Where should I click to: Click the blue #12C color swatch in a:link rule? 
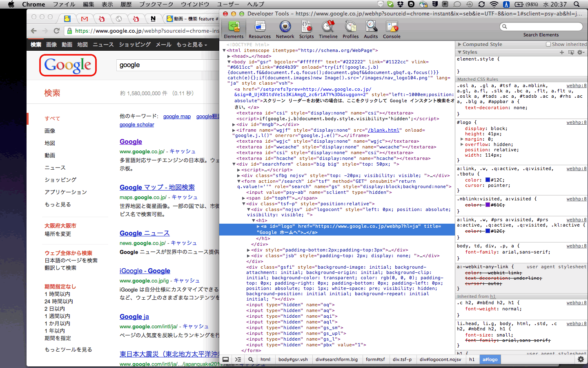click(x=488, y=180)
